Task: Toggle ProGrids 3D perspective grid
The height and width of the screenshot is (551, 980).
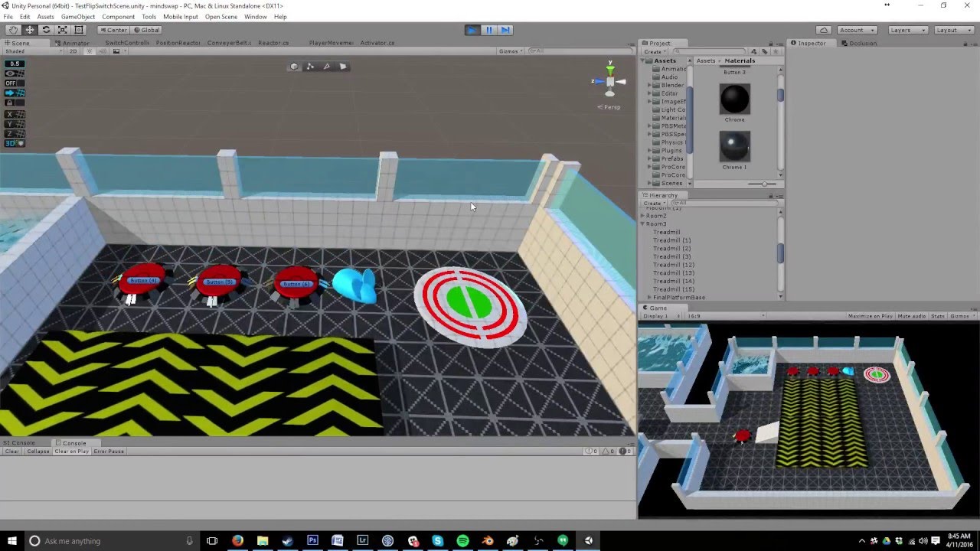Action: pos(15,143)
